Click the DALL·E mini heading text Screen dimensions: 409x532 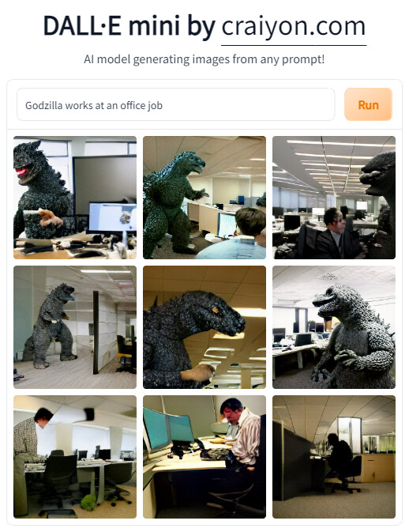coord(129,26)
